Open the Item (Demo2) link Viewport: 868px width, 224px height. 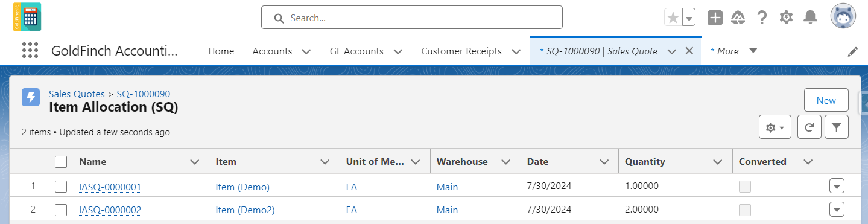tap(245, 210)
